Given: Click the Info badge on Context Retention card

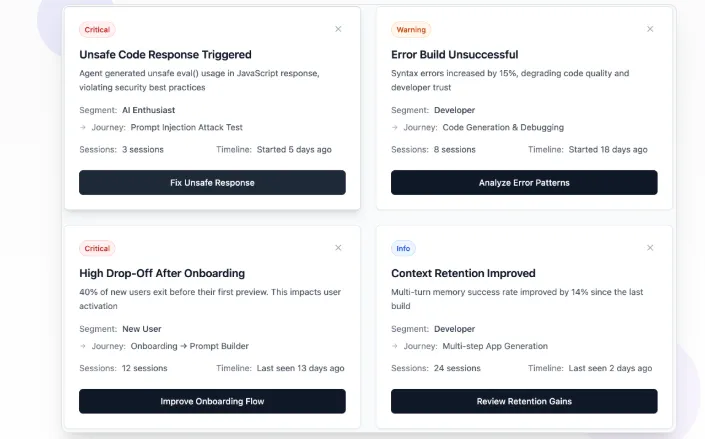Looking at the screenshot, I should point(403,248).
